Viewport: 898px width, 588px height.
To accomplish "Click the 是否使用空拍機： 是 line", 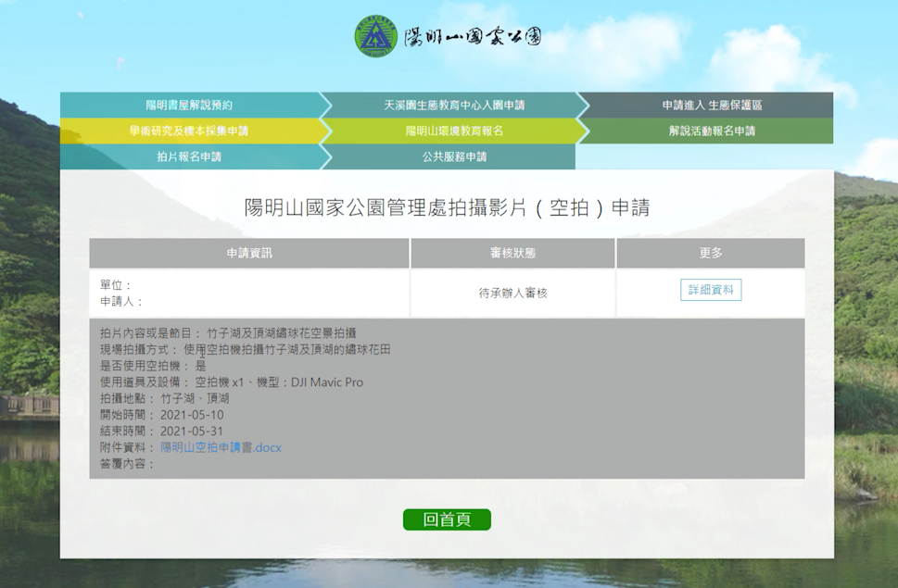I will 153,366.
